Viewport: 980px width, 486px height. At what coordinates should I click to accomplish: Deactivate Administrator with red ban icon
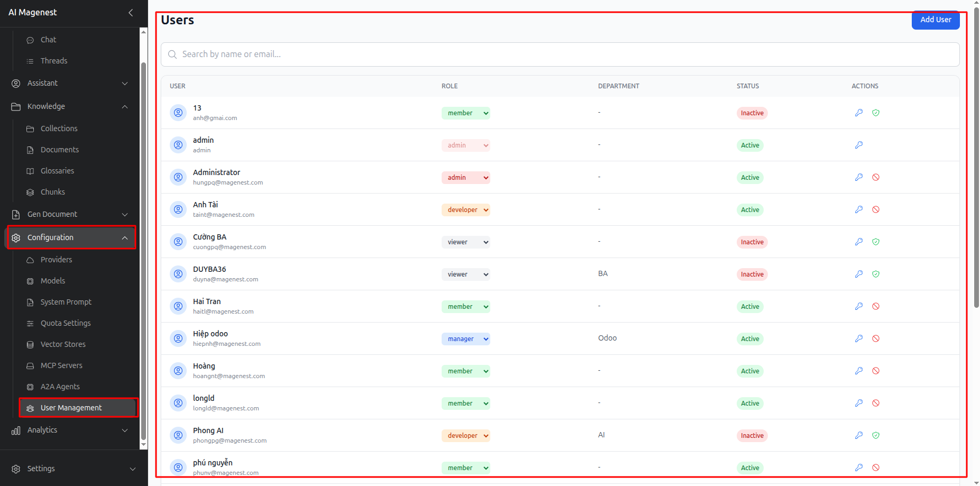point(876,177)
